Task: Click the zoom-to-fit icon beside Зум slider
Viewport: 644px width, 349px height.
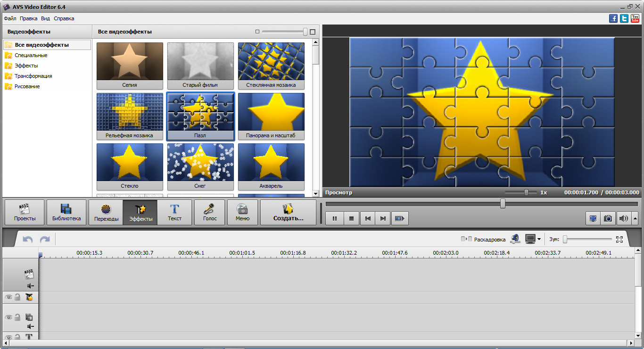Action: pos(619,240)
